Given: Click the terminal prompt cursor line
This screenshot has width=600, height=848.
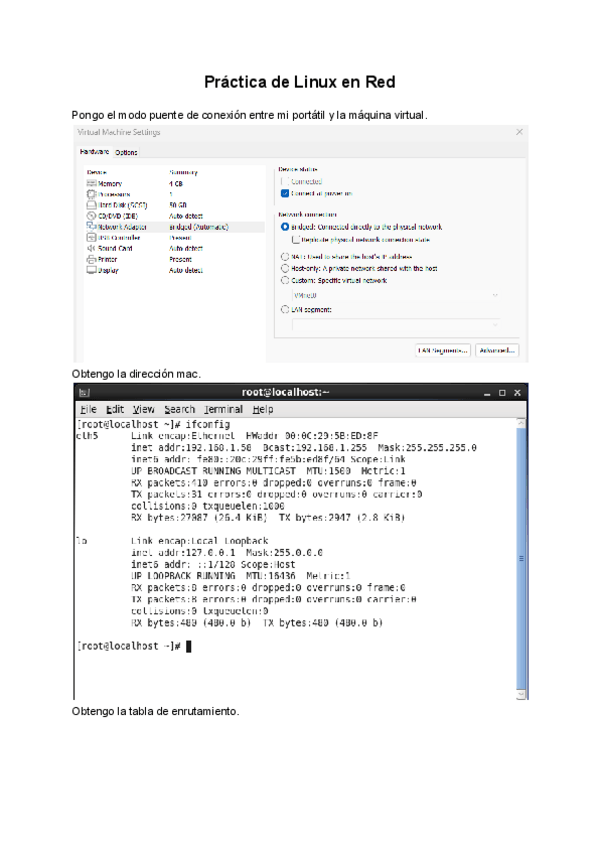Looking at the screenshot, I should (134, 646).
